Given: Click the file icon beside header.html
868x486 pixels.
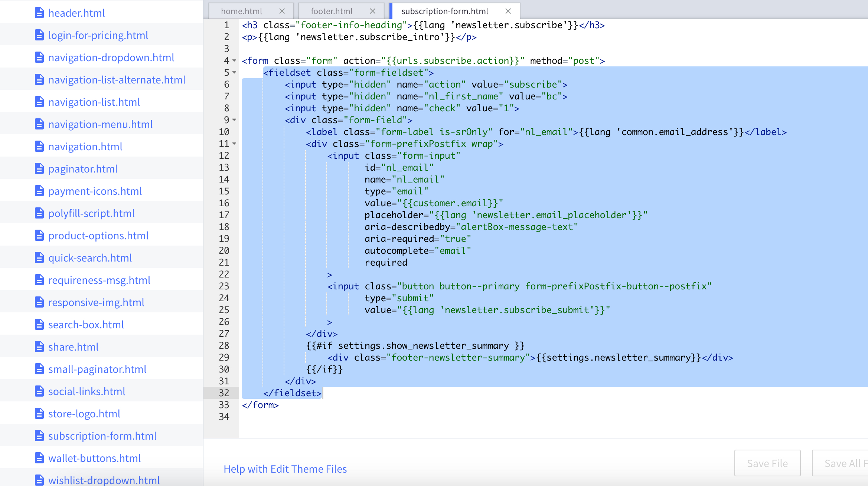Looking at the screenshot, I should [x=39, y=13].
